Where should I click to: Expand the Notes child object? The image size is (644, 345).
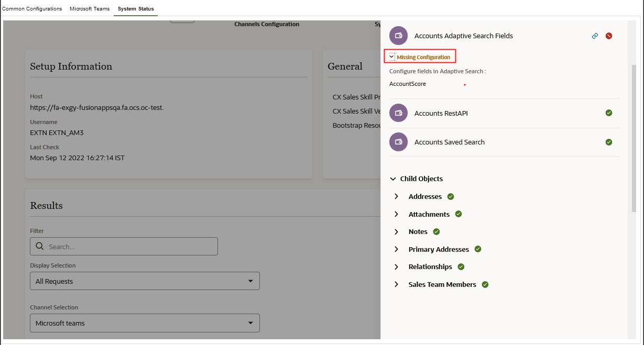[x=397, y=231]
